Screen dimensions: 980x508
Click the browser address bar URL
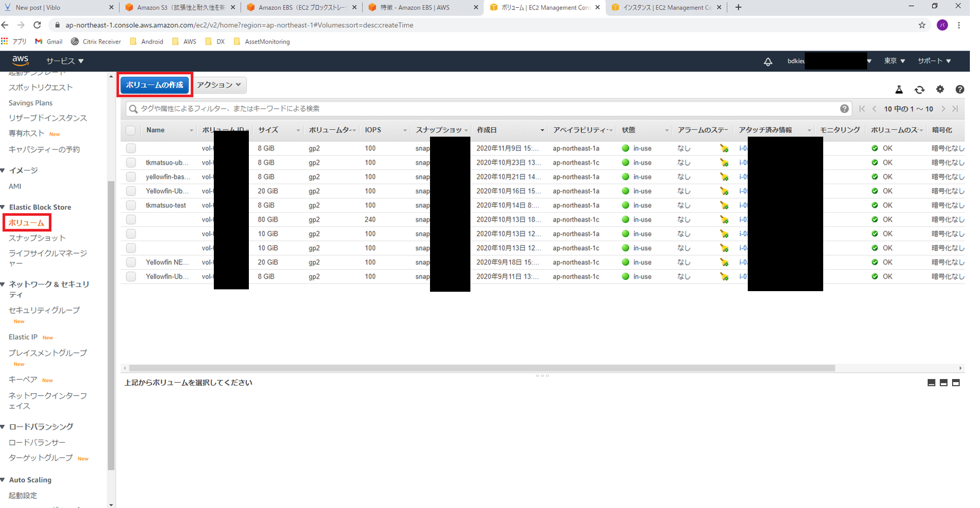pyautogui.click(x=239, y=25)
